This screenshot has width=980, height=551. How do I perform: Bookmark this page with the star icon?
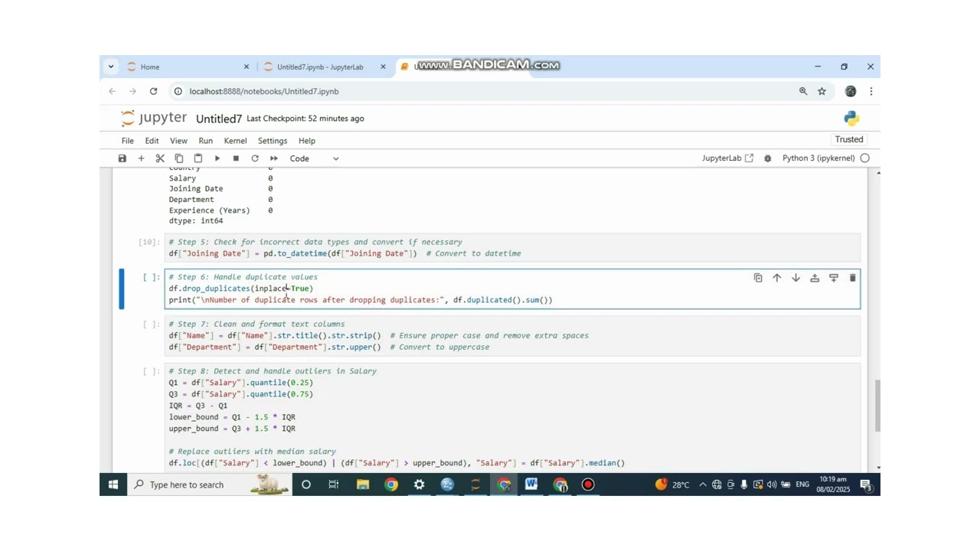(x=822, y=91)
